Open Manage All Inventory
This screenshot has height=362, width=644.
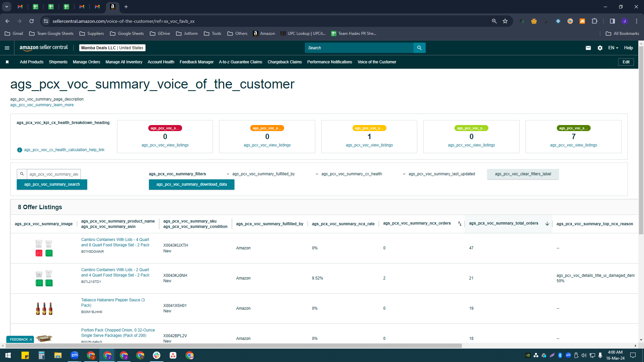tap(124, 62)
